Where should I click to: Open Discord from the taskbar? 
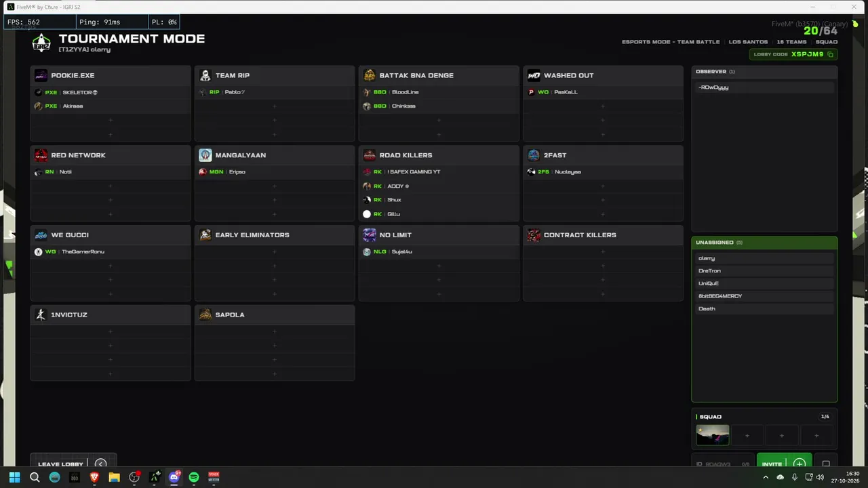(x=174, y=477)
